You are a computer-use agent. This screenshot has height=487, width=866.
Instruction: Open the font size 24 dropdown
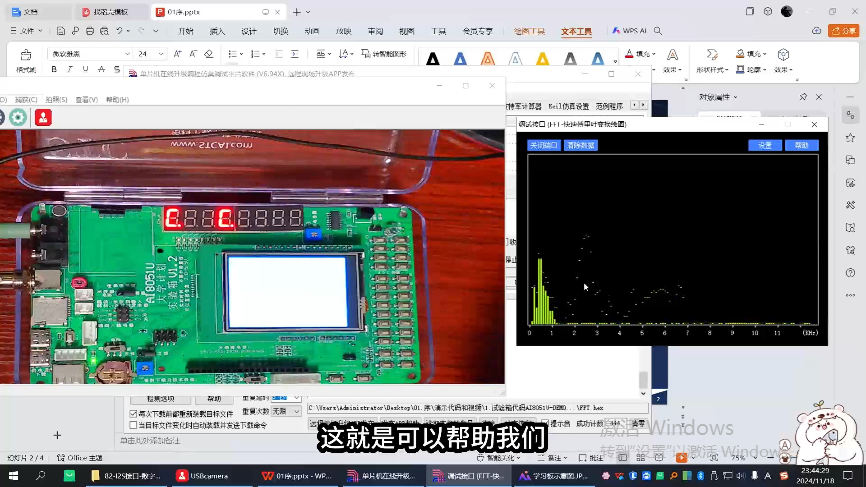161,54
